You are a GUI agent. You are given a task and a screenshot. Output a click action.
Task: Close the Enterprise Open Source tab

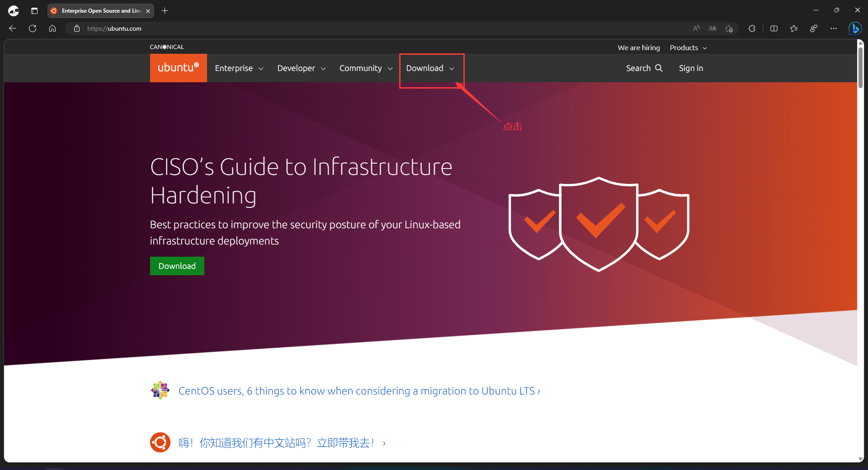point(148,11)
